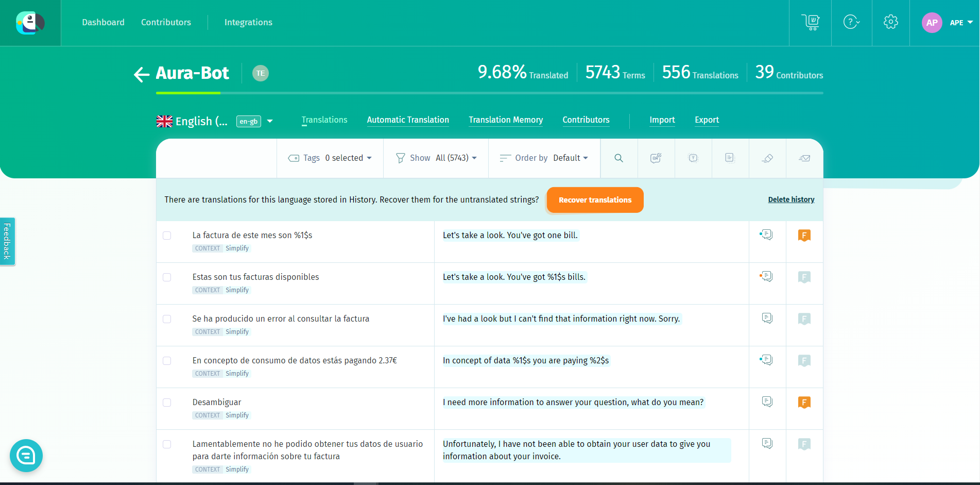Click the 'CONTEXT Simplify' tag under Desambiguar
The height and width of the screenshot is (485, 980).
[x=222, y=415]
